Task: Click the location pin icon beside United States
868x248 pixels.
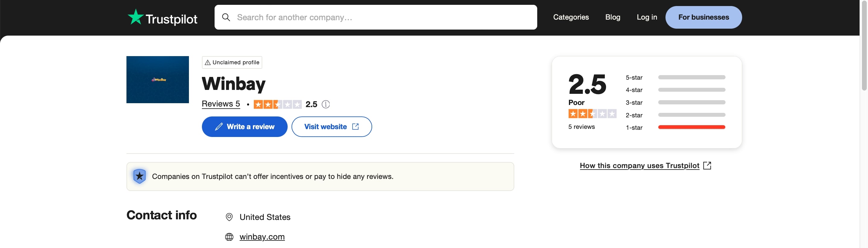Action: (229, 217)
